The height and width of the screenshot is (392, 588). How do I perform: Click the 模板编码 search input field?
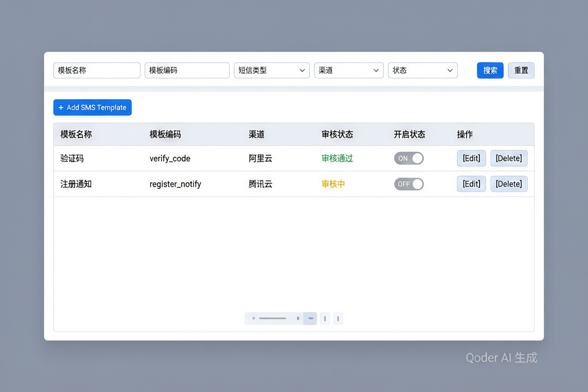[x=187, y=70]
